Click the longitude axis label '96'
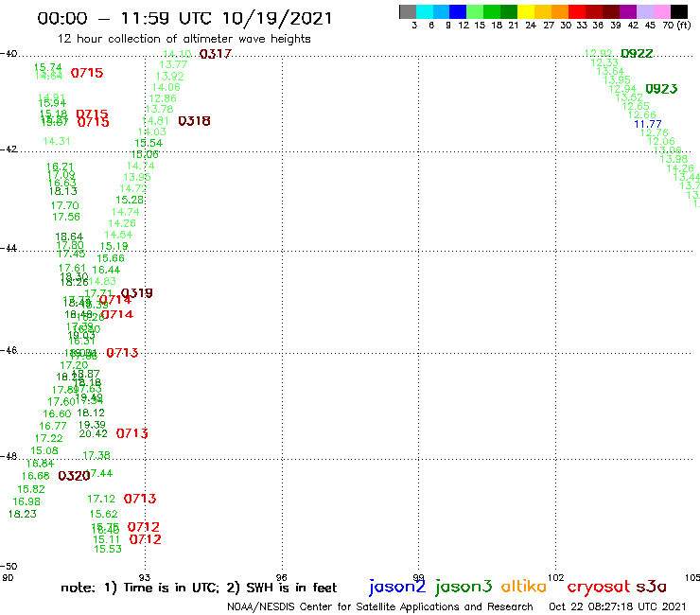The height and width of the screenshot is (615, 700). [x=282, y=578]
